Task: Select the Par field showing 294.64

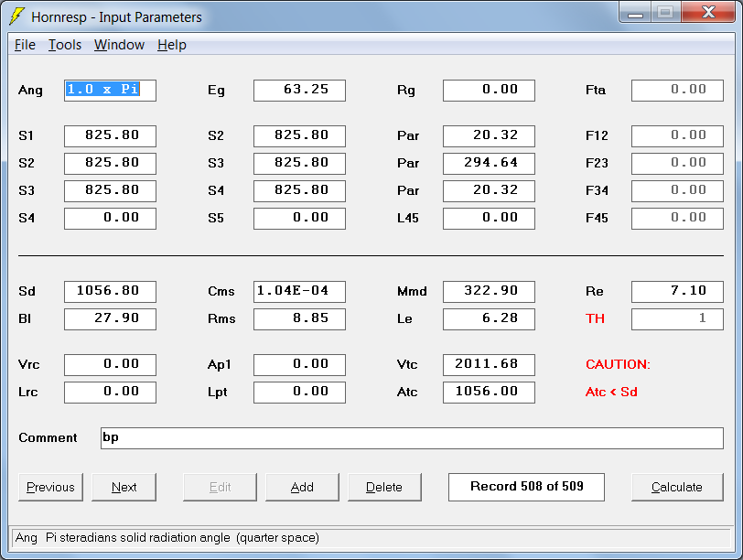Action: click(489, 164)
